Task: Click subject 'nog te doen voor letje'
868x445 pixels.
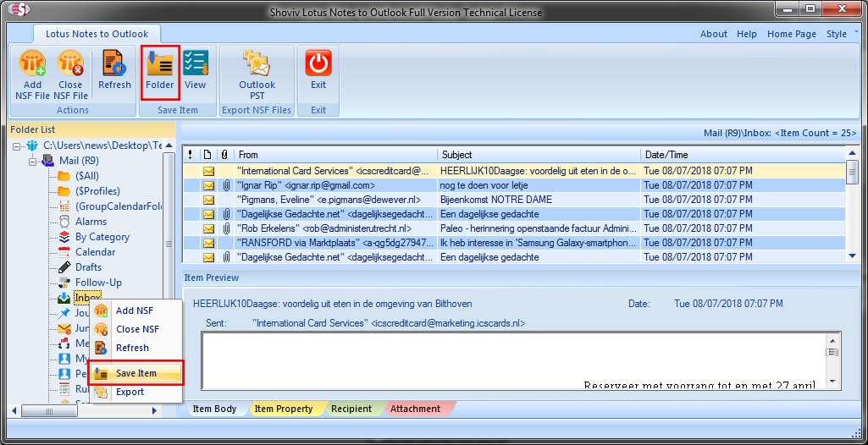Action: (484, 185)
